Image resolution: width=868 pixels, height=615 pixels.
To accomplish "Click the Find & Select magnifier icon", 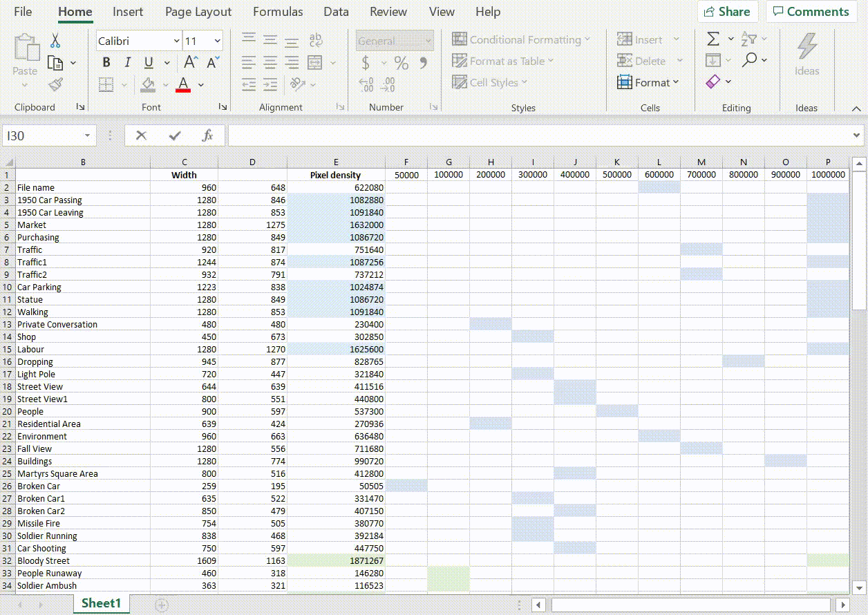I will 749,61.
